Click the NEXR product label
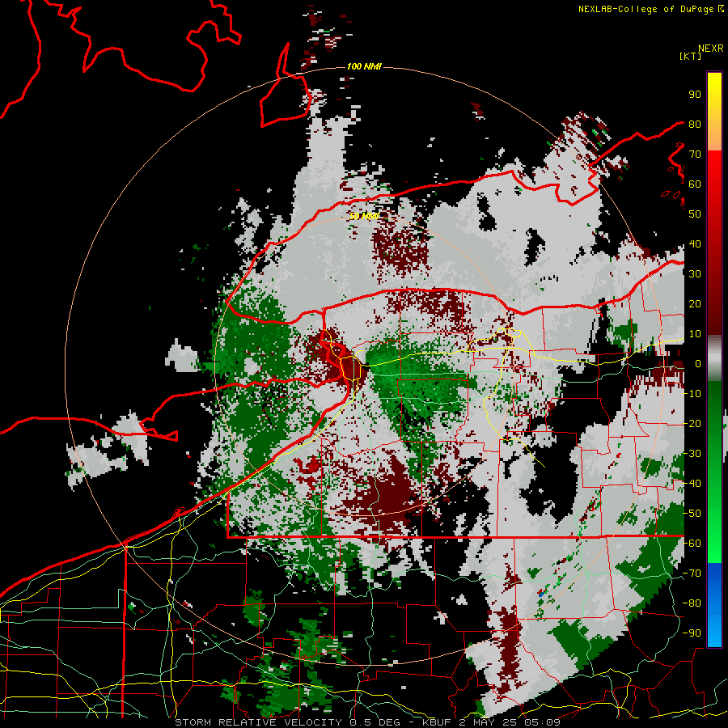 (x=711, y=49)
